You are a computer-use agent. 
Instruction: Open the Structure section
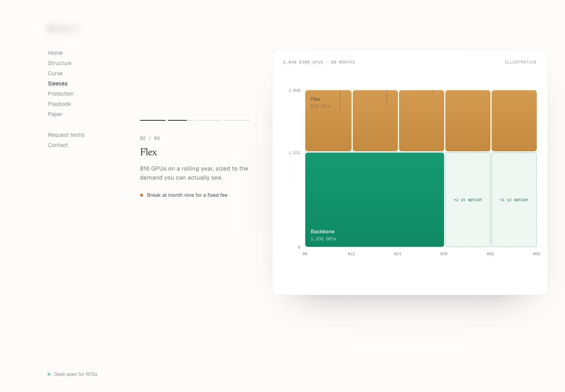click(x=60, y=63)
